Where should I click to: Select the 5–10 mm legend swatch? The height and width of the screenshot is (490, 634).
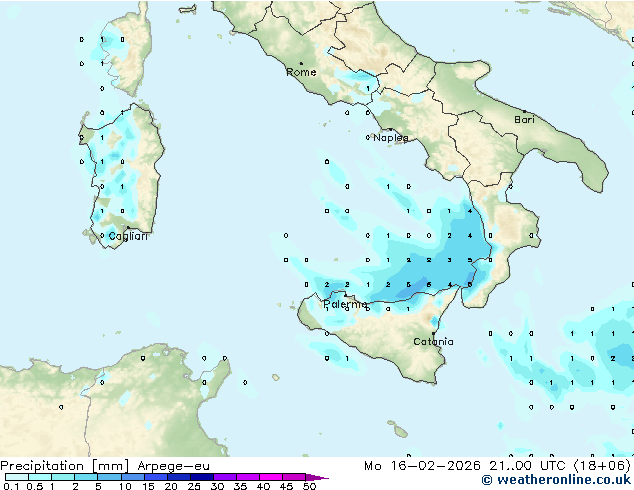point(109,477)
